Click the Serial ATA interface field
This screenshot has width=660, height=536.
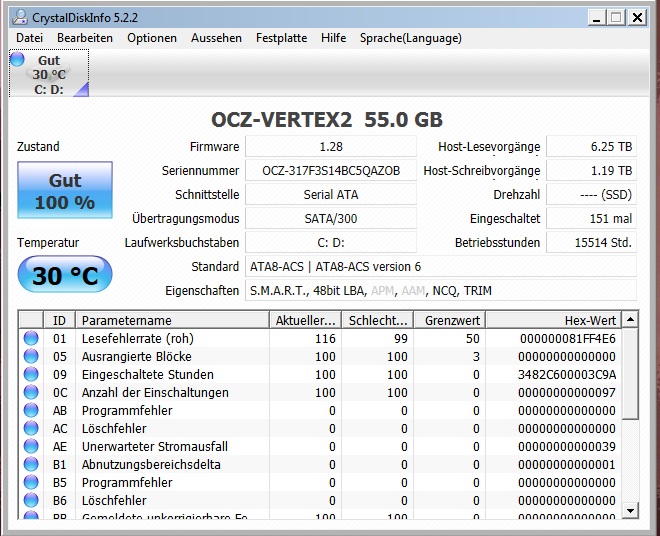[331, 195]
